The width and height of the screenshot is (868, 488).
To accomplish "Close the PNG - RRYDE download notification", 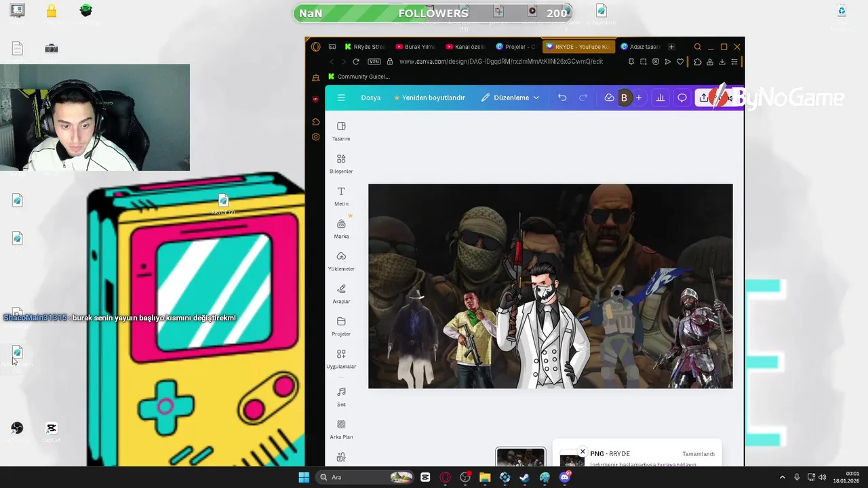I will pos(582,451).
